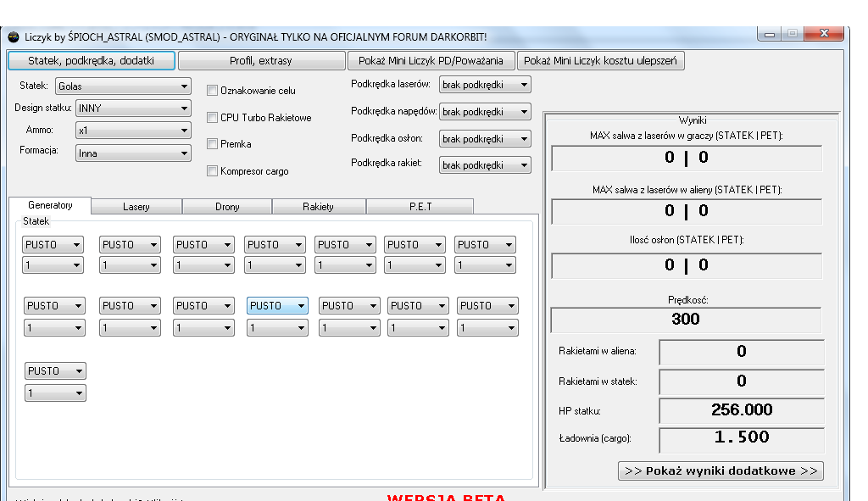Screen dimensions: 868x501
Task: Click the Liczyk app icon in title bar
Action: (x=14, y=37)
